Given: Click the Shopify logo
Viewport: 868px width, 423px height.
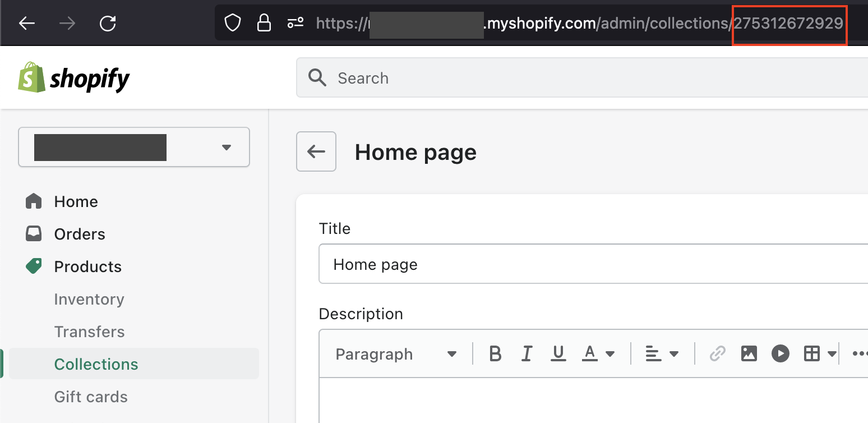Looking at the screenshot, I should coord(74,78).
